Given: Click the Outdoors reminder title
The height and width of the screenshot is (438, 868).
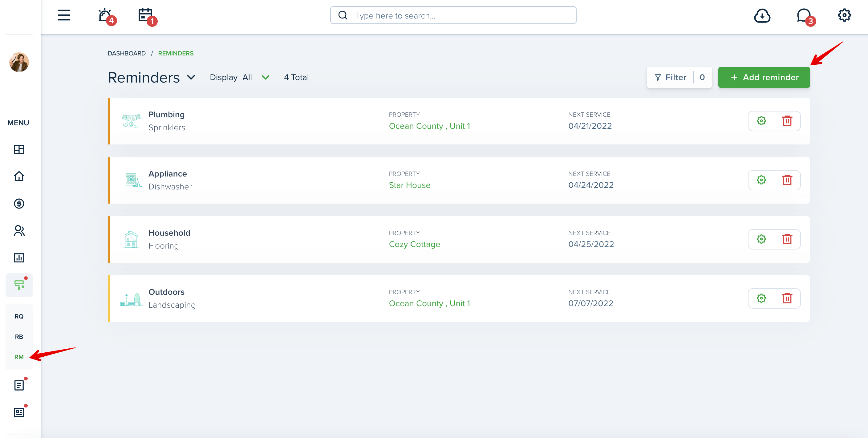Looking at the screenshot, I should point(166,292).
